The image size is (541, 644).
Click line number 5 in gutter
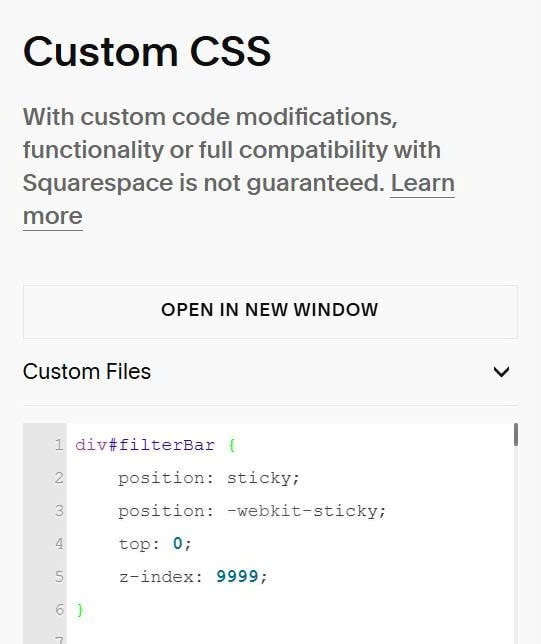(60, 576)
